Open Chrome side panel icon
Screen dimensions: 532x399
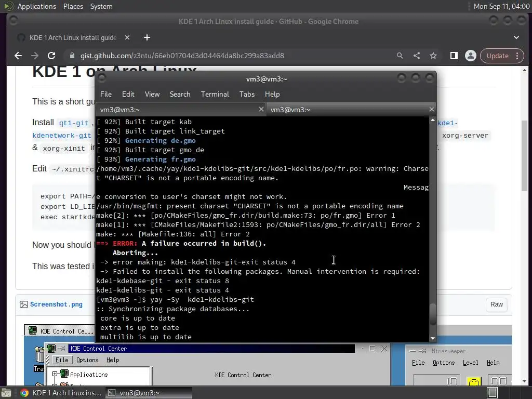454,56
